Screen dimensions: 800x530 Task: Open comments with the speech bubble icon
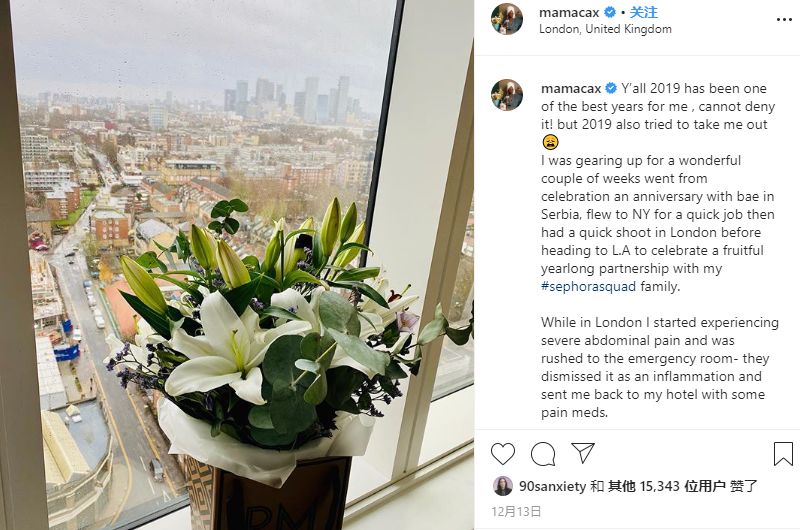pos(543,453)
